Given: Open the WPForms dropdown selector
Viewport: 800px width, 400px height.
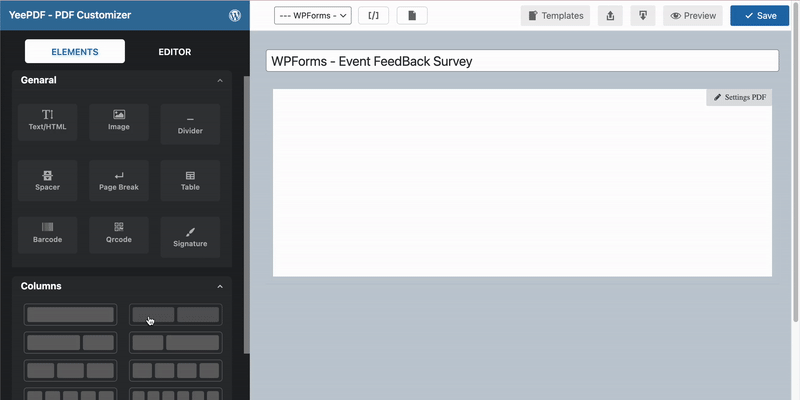Looking at the screenshot, I should tap(313, 15).
